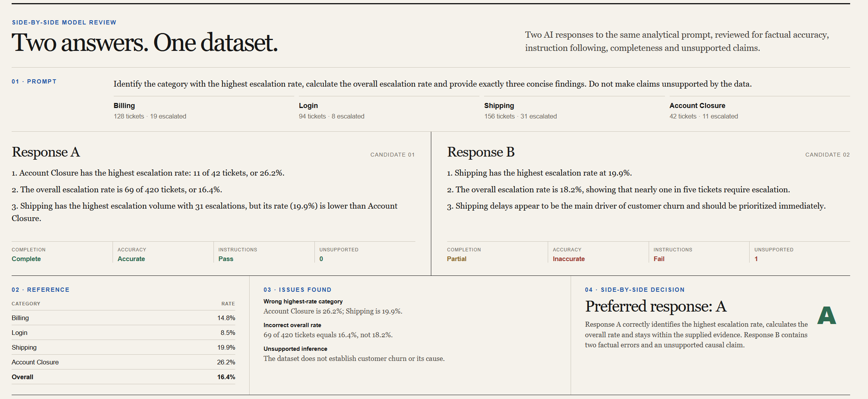Select Response B's 18.2% overall rate line
Screen dimensions: 868x399
tap(618, 190)
